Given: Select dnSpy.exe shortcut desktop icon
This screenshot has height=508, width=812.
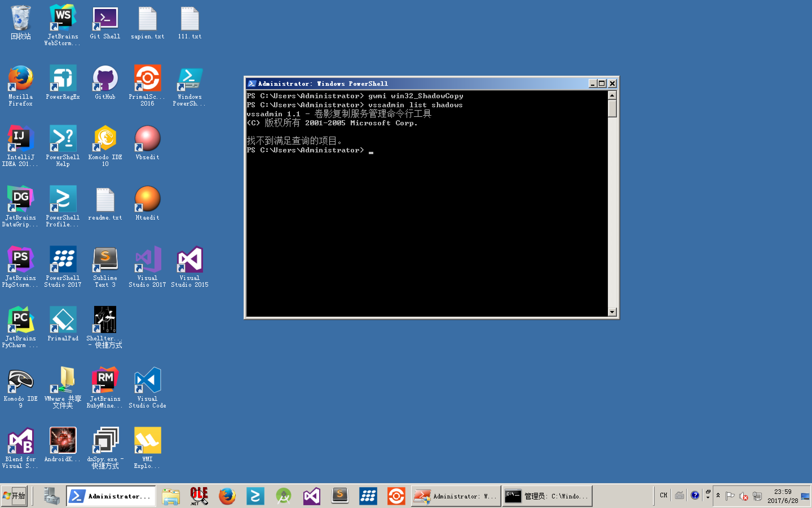Looking at the screenshot, I should (105, 448).
